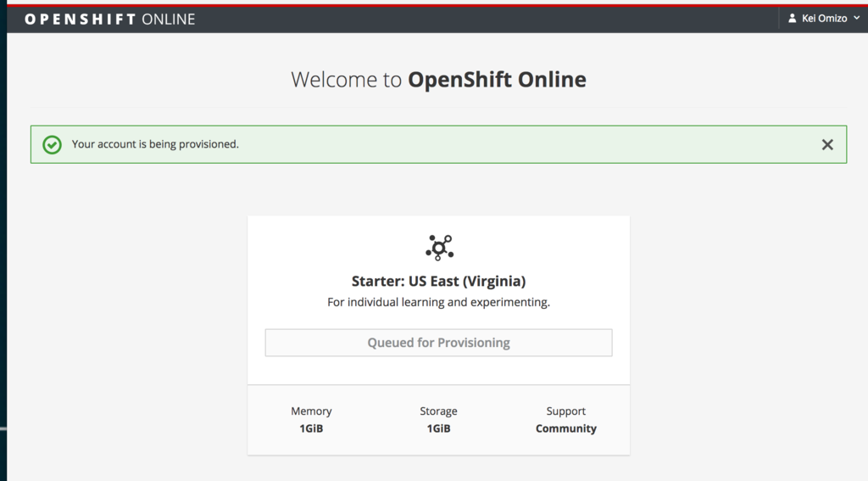868x481 pixels.
Task: Click 'For individual learning and experimenting.' text
Action: pyautogui.click(x=438, y=302)
